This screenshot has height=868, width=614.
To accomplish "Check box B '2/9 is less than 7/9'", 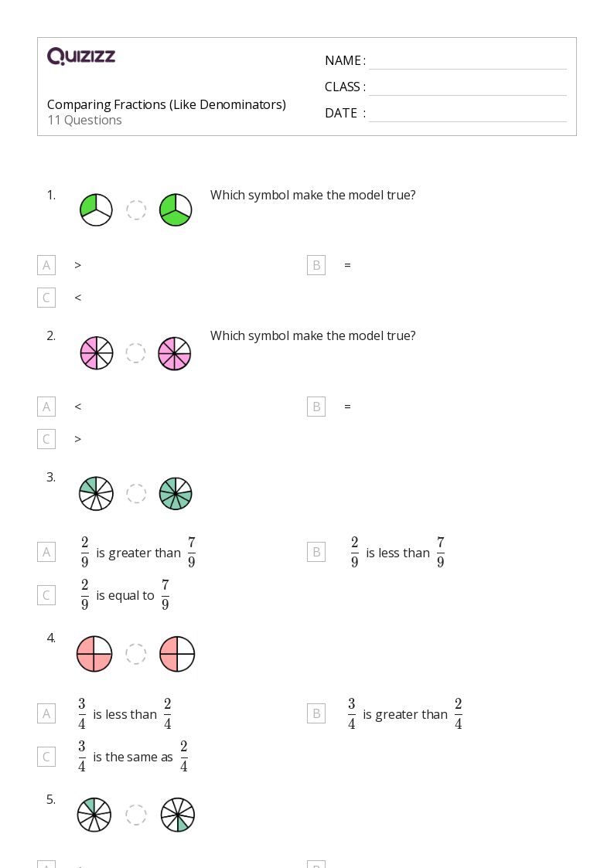I will pos(316,552).
